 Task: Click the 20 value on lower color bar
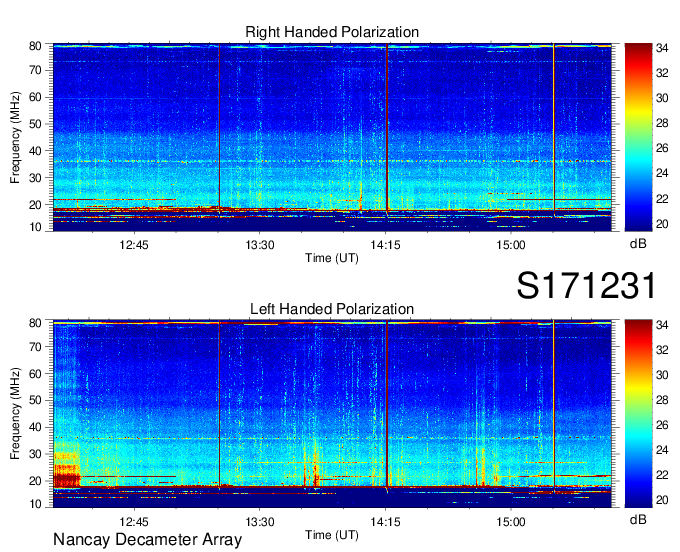coord(662,500)
